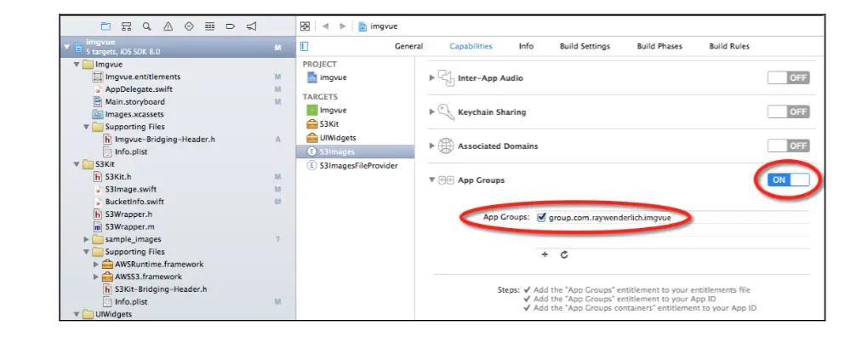
Task: Switch to the Info tab
Action: click(x=526, y=47)
